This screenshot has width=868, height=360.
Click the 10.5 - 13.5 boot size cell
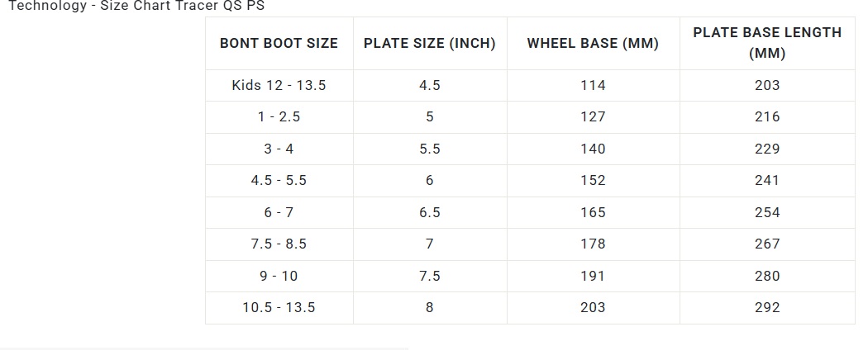click(279, 307)
